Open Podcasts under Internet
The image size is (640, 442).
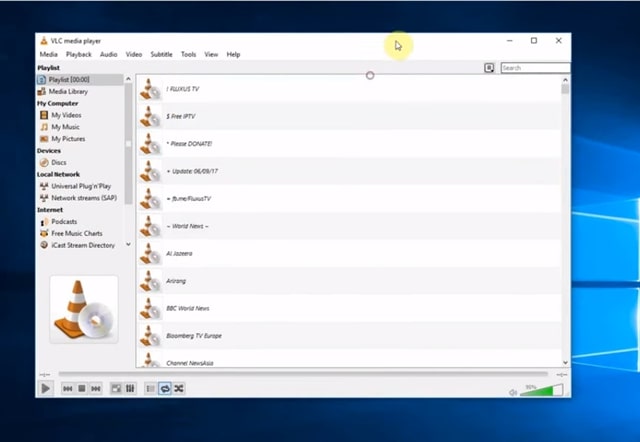point(64,222)
